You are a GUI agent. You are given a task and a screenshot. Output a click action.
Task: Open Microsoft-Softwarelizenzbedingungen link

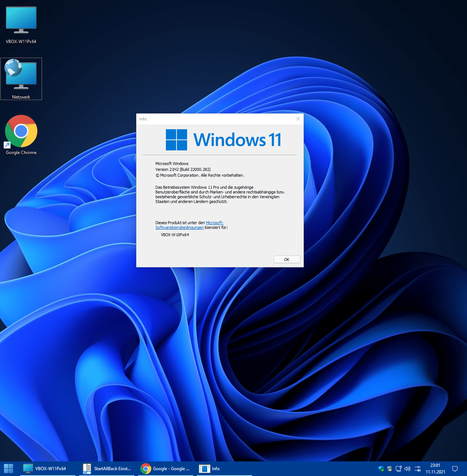pos(189,225)
